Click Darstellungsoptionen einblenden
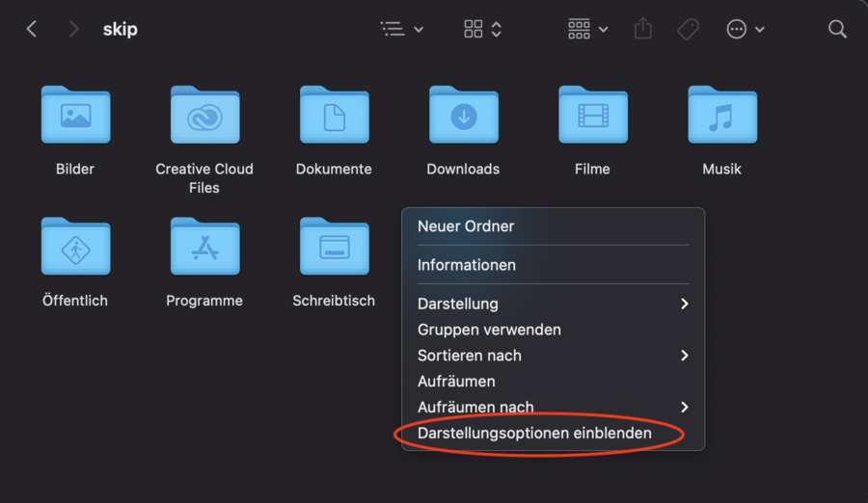 coord(553,433)
